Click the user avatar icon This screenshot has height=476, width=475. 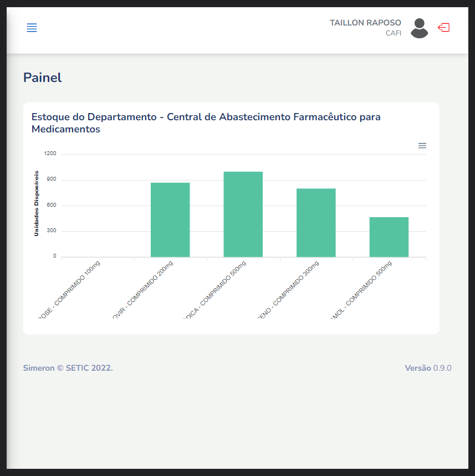(x=420, y=28)
